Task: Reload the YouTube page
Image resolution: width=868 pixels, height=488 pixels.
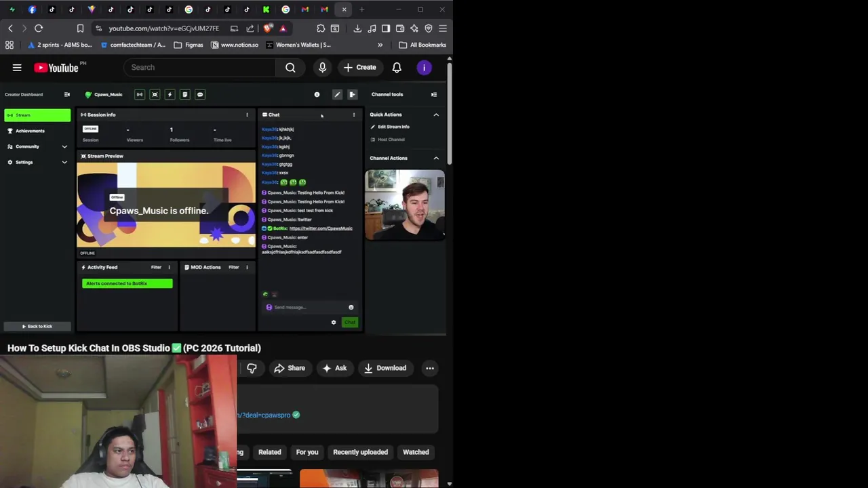Action: (39, 28)
